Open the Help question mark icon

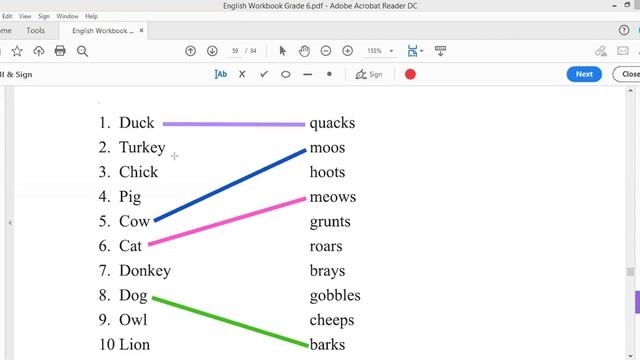(x=623, y=30)
